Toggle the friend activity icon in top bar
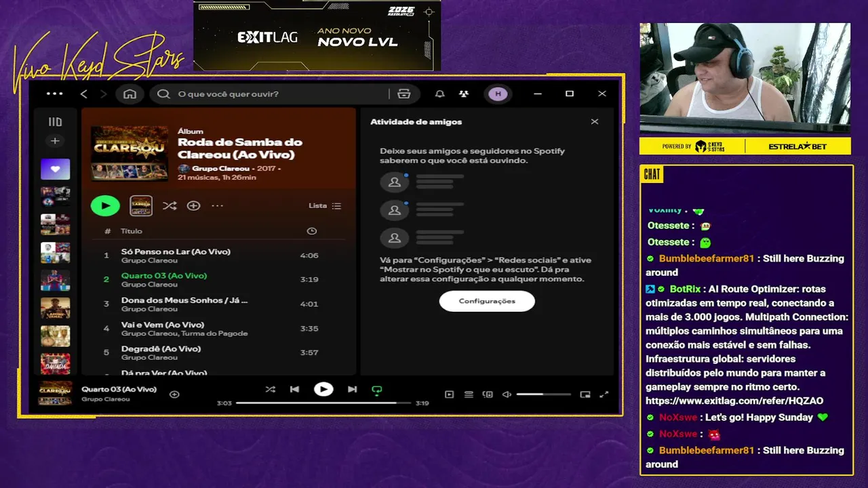Screen dimensions: 868x488 [x=464, y=94]
